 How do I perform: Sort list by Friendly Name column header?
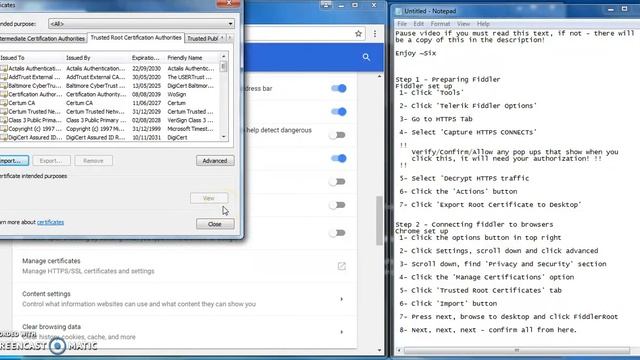point(193,58)
